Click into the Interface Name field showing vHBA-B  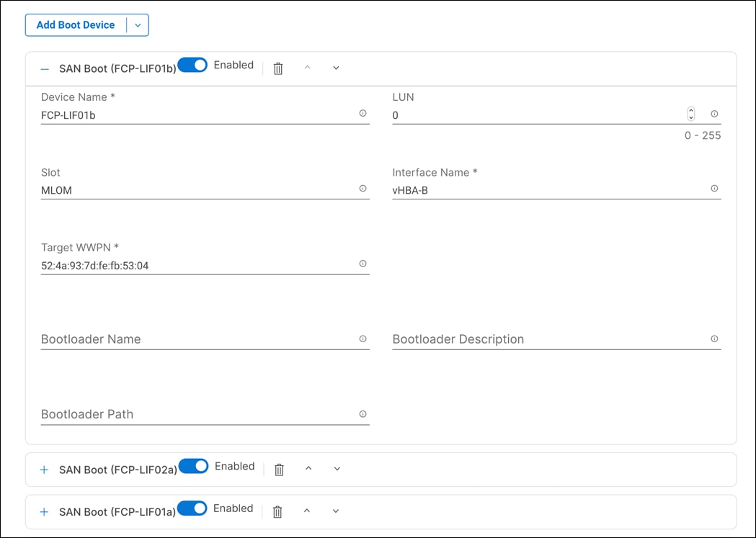(x=504, y=190)
